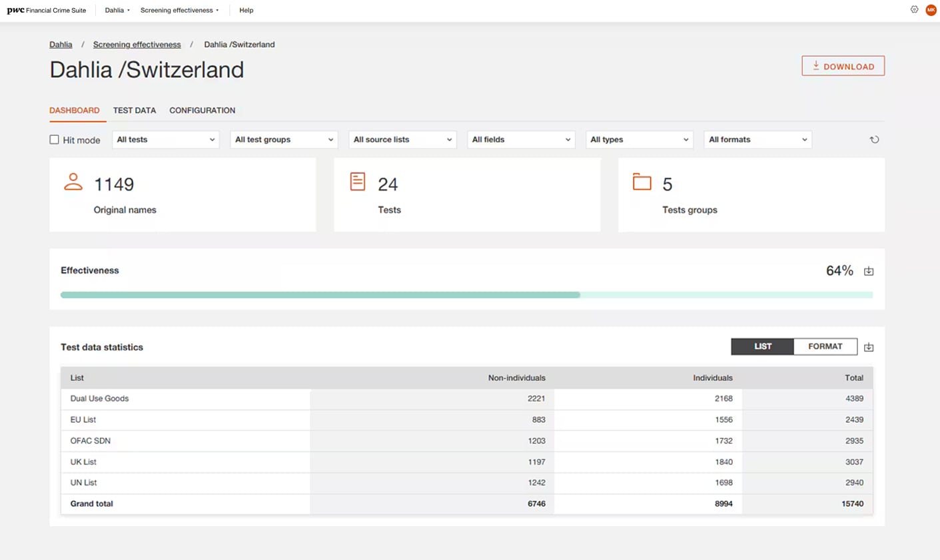Click the reset filters refresh icon
Screen dimensions: 940x560
[874, 140]
